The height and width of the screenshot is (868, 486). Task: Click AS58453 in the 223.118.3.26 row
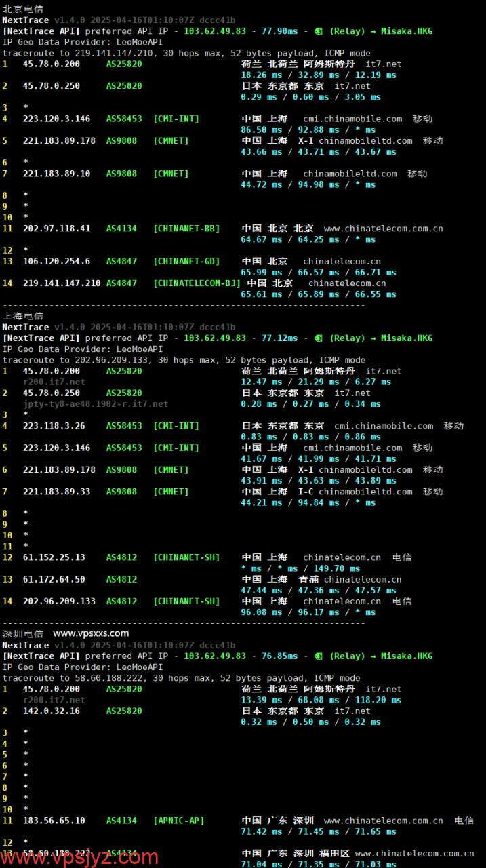pos(124,426)
